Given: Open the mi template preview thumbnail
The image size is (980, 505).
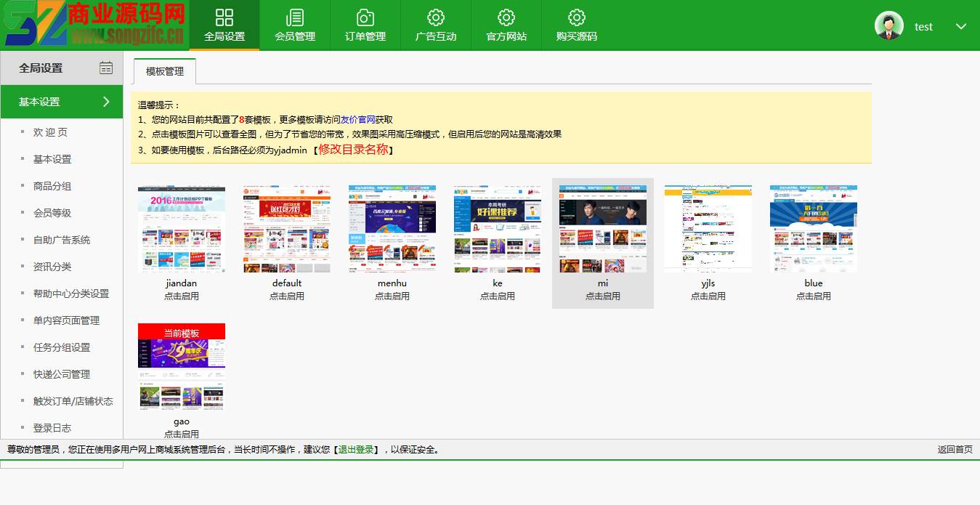Looking at the screenshot, I should (x=602, y=228).
